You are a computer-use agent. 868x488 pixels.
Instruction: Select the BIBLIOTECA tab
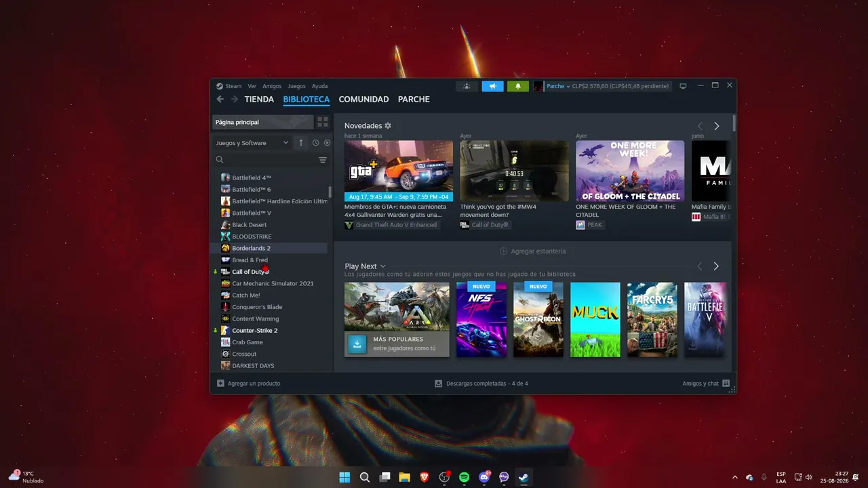pos(307,99)
